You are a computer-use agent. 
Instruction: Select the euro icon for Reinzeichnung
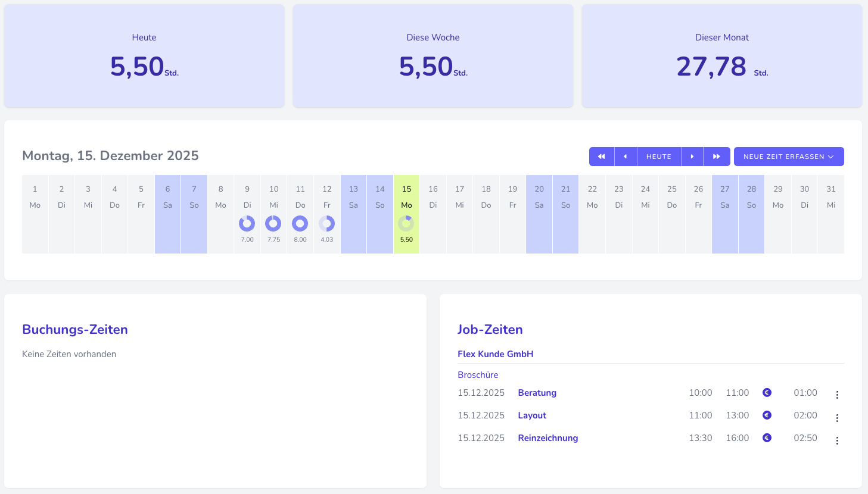(x=767, y=437)
